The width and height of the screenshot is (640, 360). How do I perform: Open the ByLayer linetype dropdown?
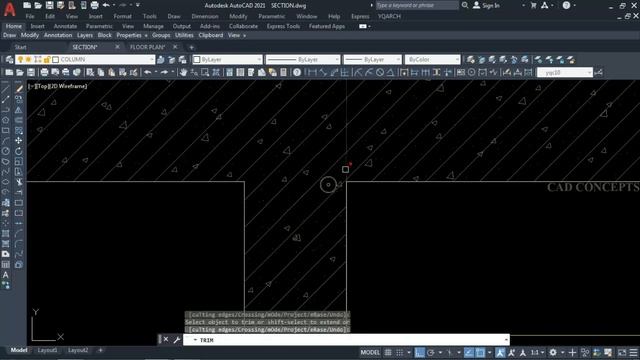pyautogui.click(x=302, y=60)
